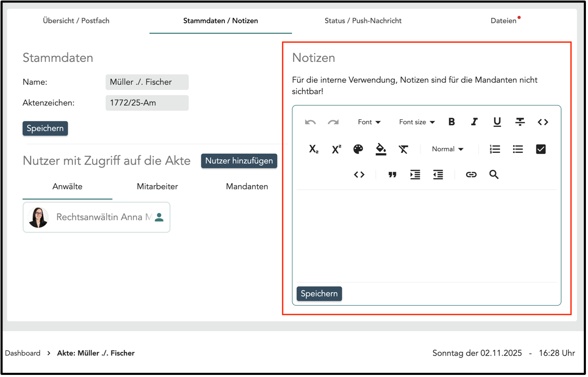The height and width of the screenshot is (377, 588).
Task: Open the Mitarbeiter tab
Action: pyautogui.click(x=157, y=186)
